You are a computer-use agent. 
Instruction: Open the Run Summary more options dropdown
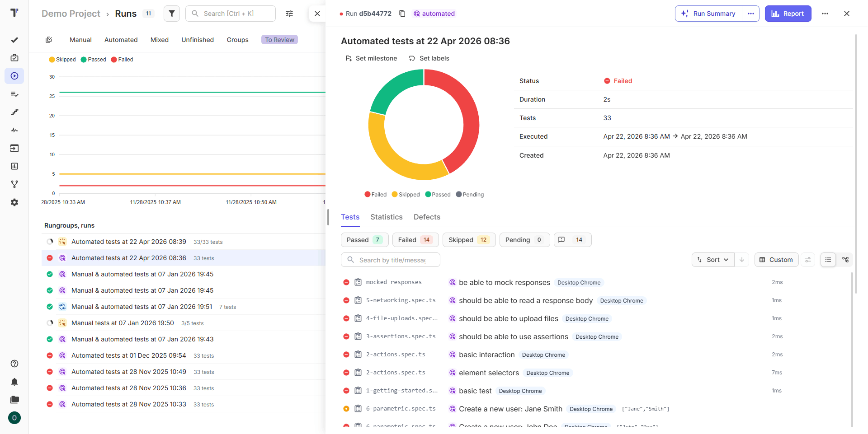coord(751,14)
